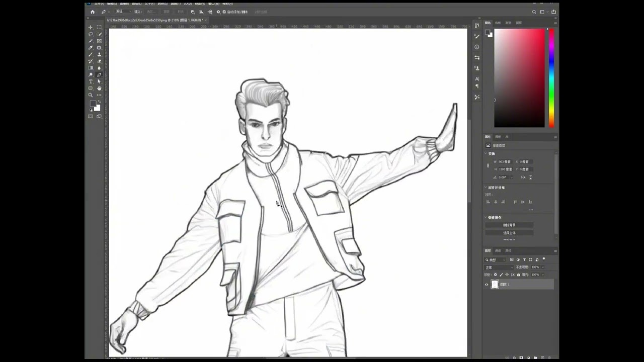Click the Remove Background button
Image resolution: width=644 pixels, height=362 pixels.
point(509,225)
